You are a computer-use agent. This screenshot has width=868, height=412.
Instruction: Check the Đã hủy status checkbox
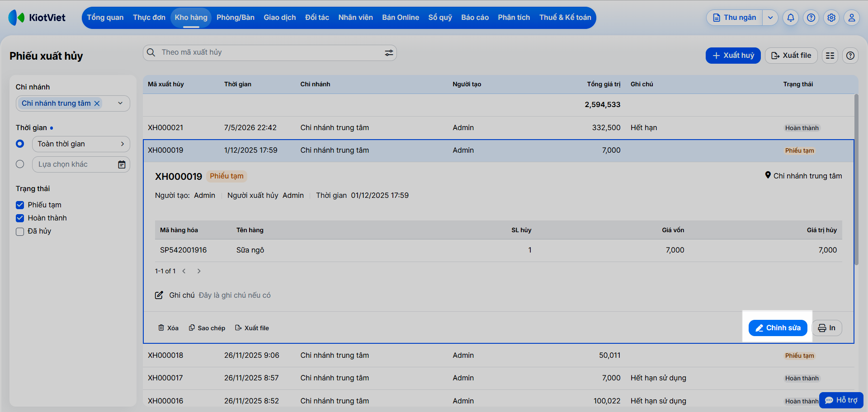20,232
